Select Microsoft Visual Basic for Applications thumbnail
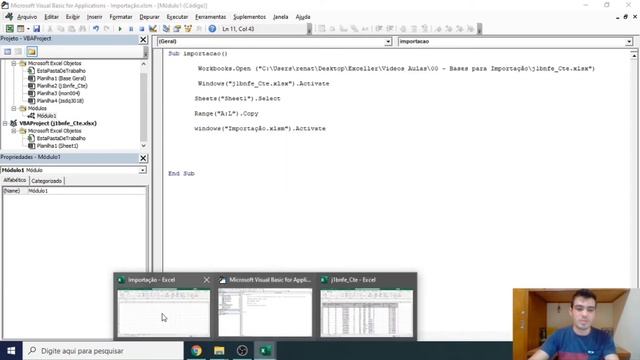The width and height of the screenshot is (640, 360). pos(265,313)
